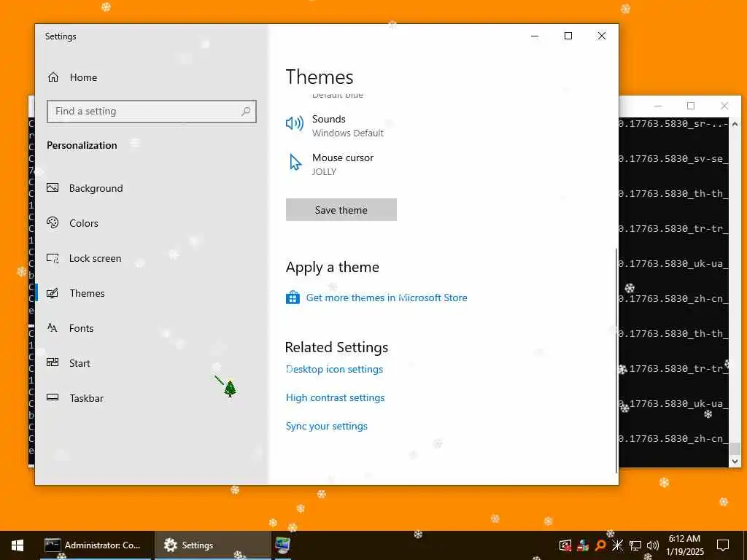Click the Personalization heading text
747x560 pixels.
(x=82, y=145)
